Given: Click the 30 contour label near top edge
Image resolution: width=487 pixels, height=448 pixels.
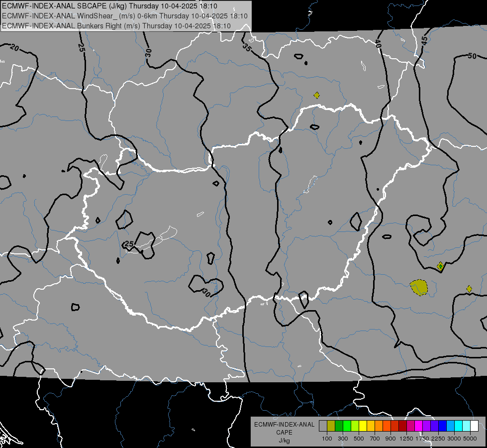Looking at the screenshot, I should tap(148, 53).
